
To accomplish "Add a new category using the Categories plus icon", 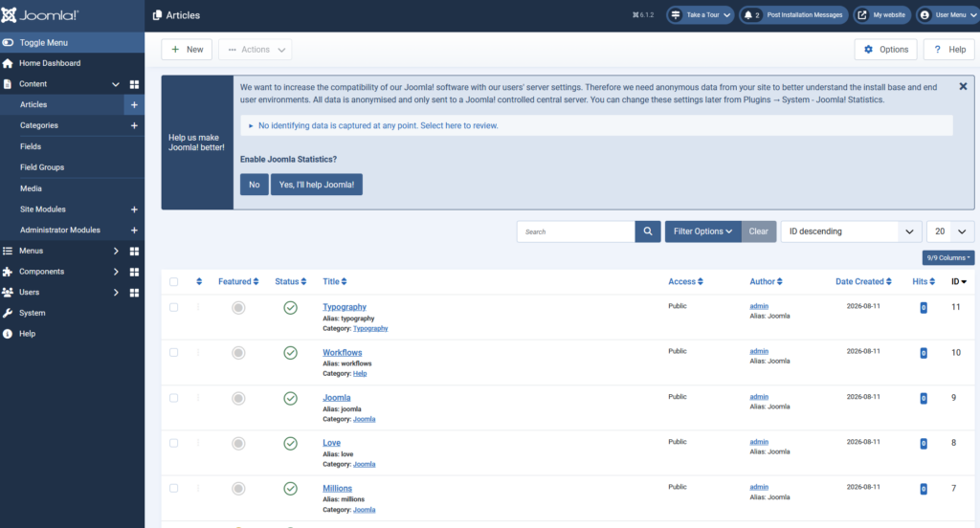I will (x=134, y=125).
